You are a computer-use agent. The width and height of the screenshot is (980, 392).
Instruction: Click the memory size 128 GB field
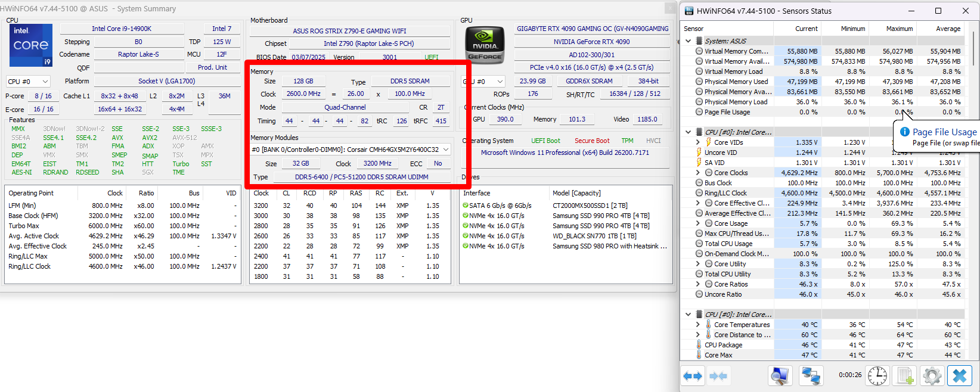coord(303,81)
